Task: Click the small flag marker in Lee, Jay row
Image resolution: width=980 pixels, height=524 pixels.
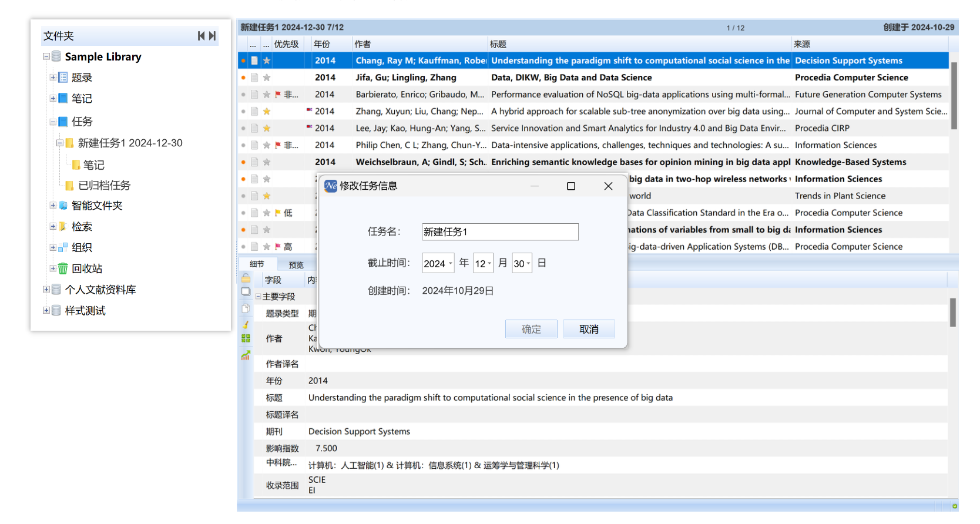Action: [309, 127]
